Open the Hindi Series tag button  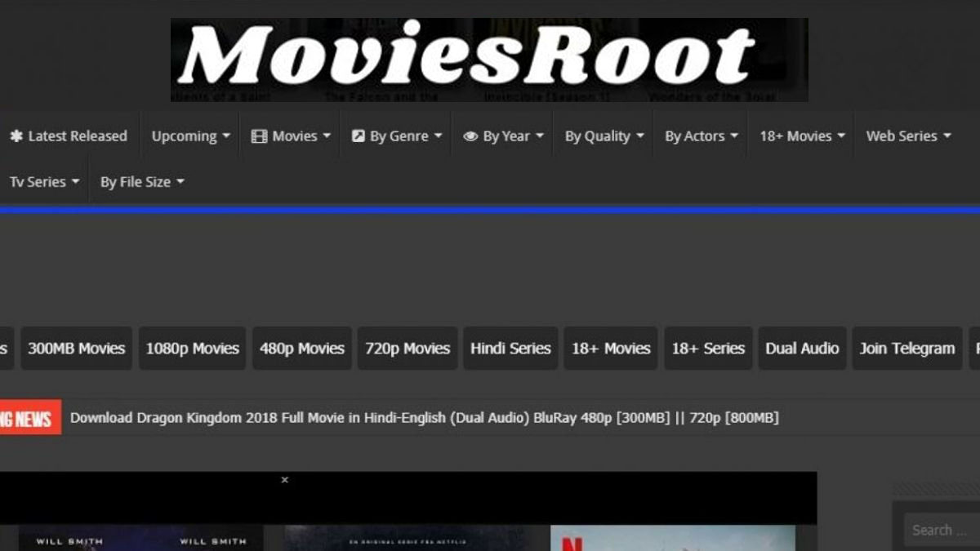pos(510,349)
